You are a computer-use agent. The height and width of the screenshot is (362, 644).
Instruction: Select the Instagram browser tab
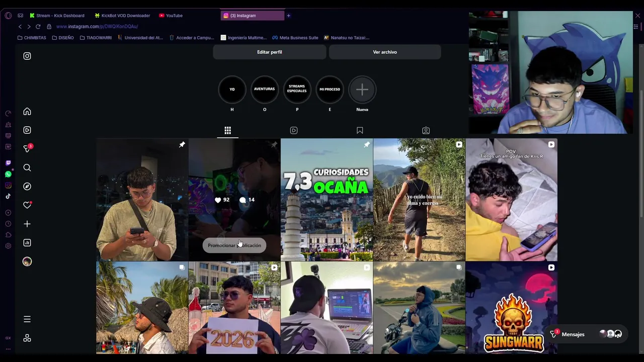click(252, 16)
